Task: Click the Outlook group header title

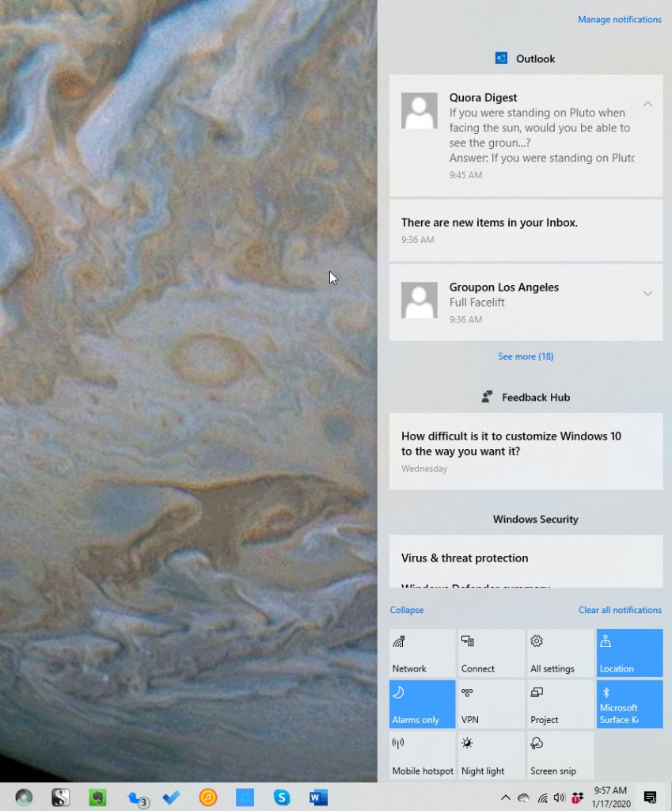Action: [x=535, y=59]
